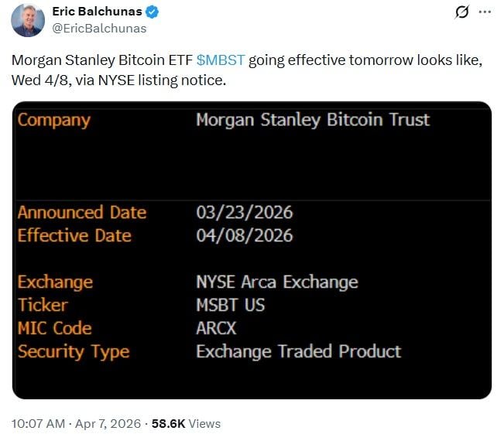The width and height of the screenshot is (504, 434).
Task: Open the $MBST cashtag link
Action: point(221,60)
